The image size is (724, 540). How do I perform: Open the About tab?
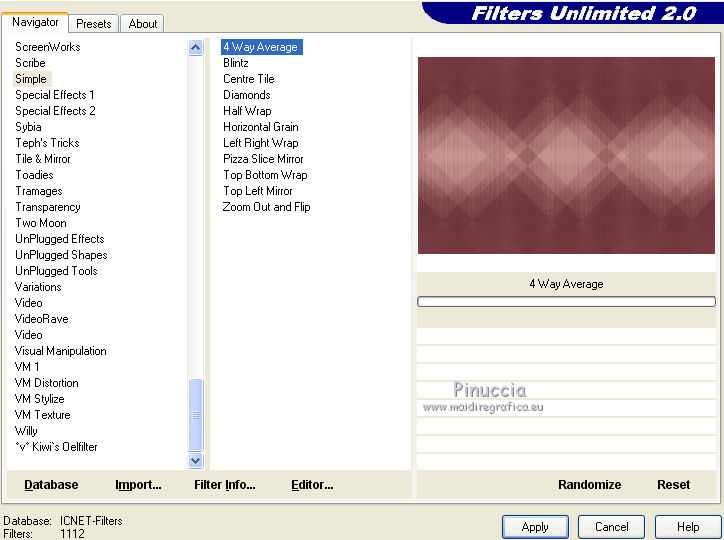pos(143,24)
